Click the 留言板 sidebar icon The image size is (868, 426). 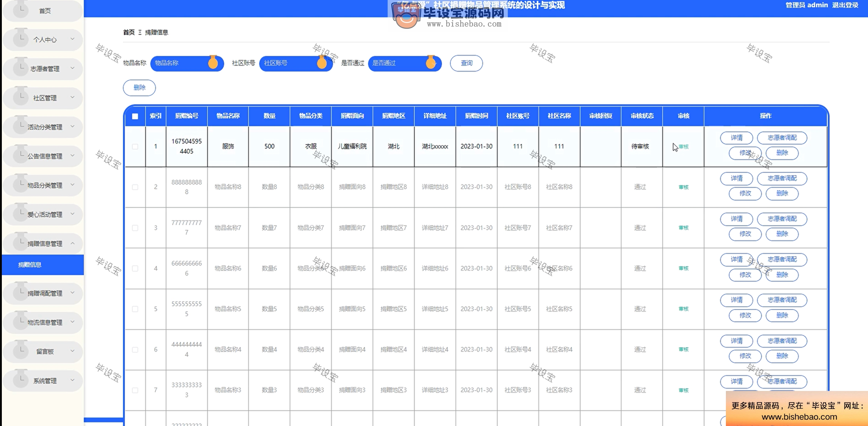pyautogui.click(x=20, y=350)
